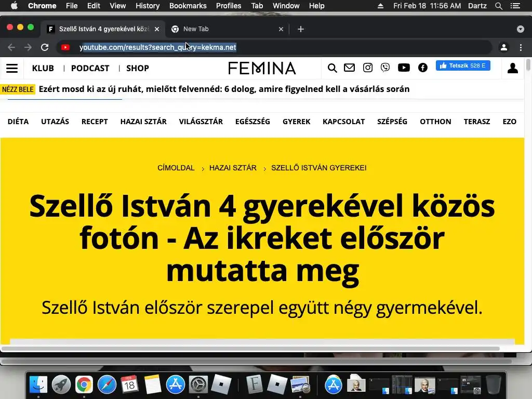532x399 pixels.
Task: Open the View menu
Action: tap(118, 6)
